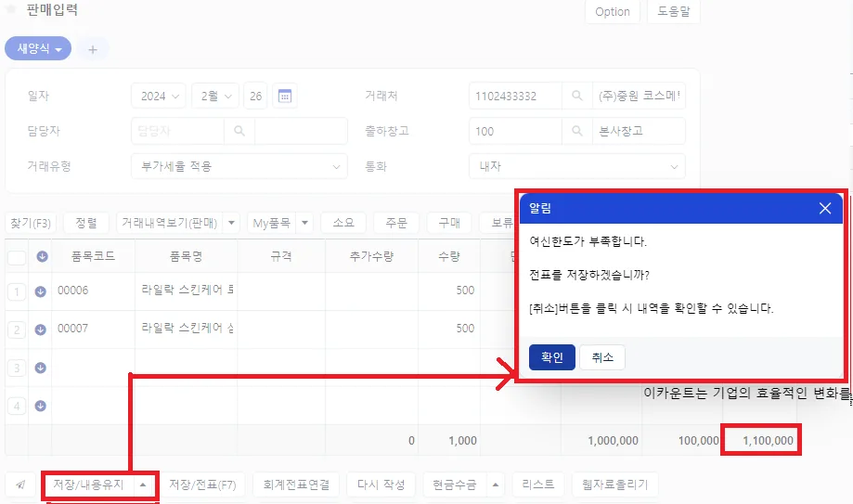
Task: Open the calendar date picker icon
Action: point(285,97)
